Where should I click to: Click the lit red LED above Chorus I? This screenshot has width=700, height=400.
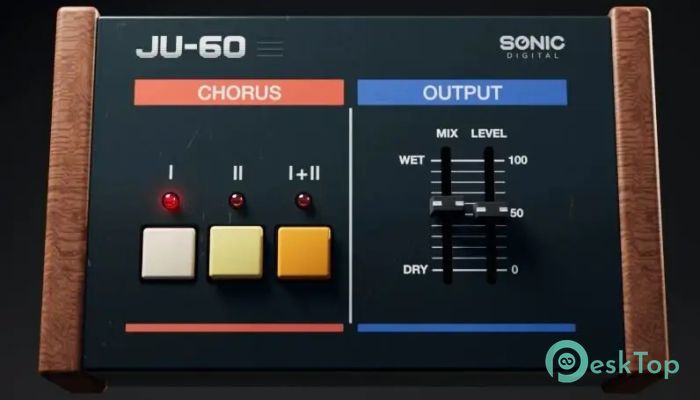(171, 201)
